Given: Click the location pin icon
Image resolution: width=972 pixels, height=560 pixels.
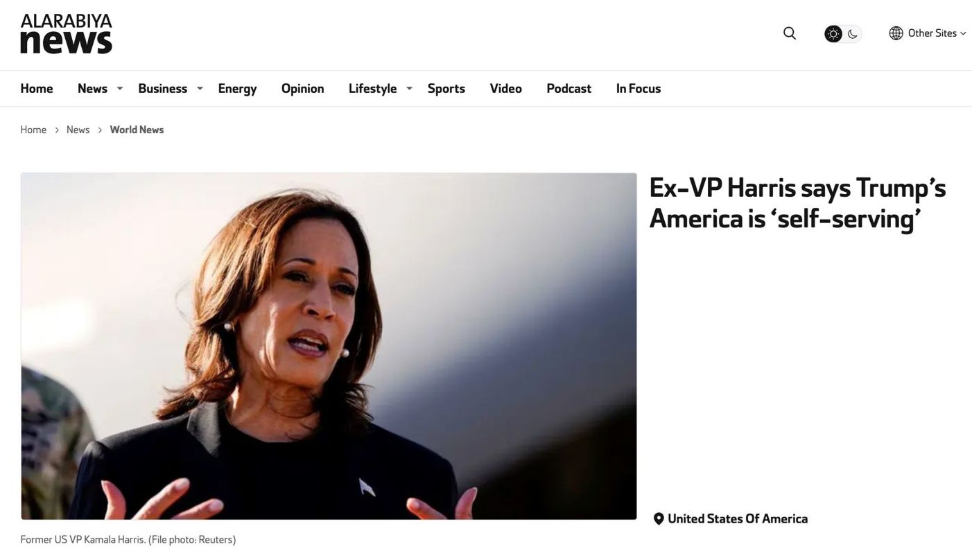Looking at the screenshot, I should pyautogui.click(x=659, y=519).
